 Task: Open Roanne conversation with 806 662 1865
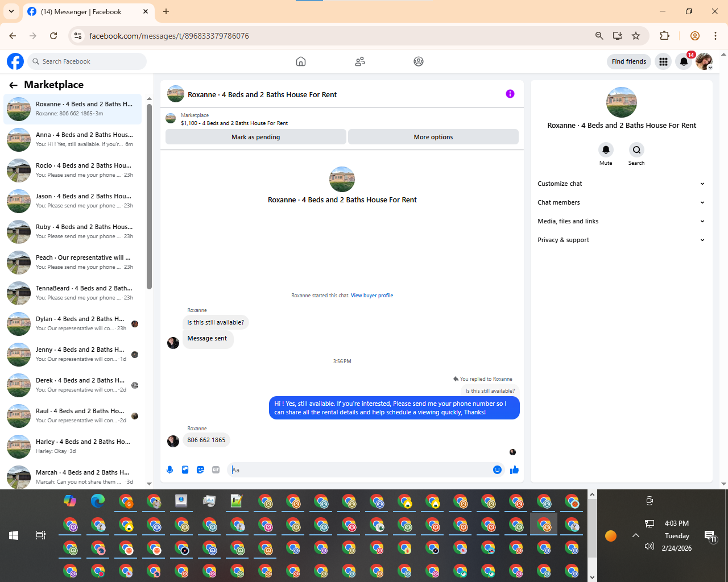click(73, 109)
